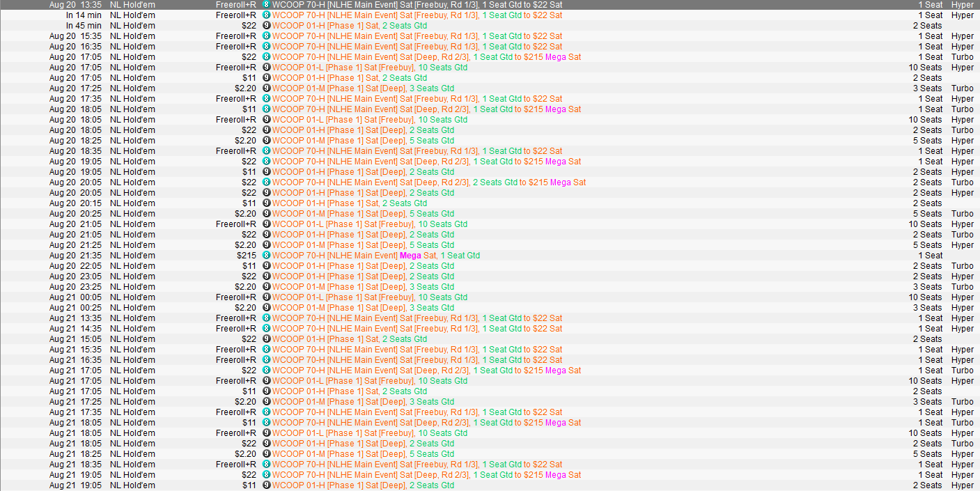This screenshot has width=980, height=491.
Task: Click the 'Aug 21 00:25' start time cell
Action: click(75, 307)
